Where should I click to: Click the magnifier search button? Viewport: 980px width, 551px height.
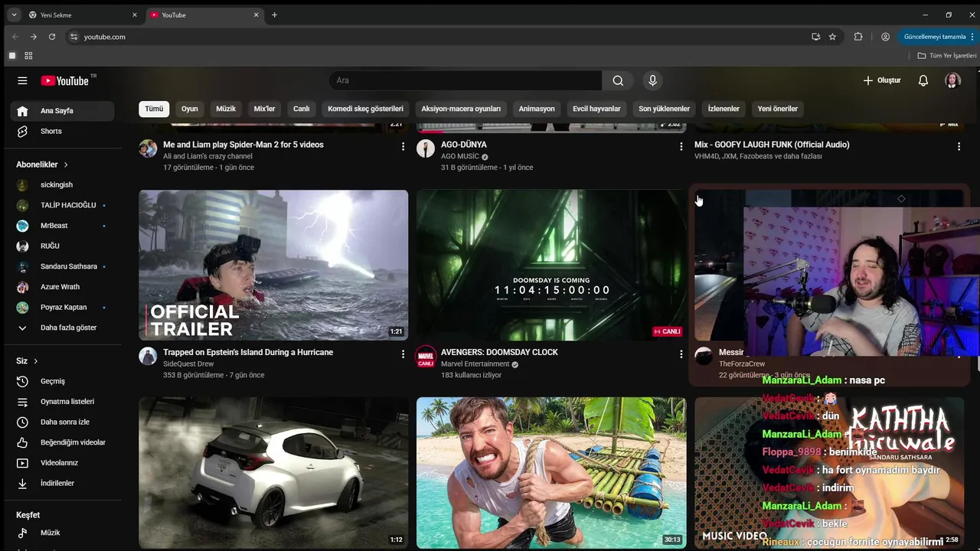pos(618,80)
